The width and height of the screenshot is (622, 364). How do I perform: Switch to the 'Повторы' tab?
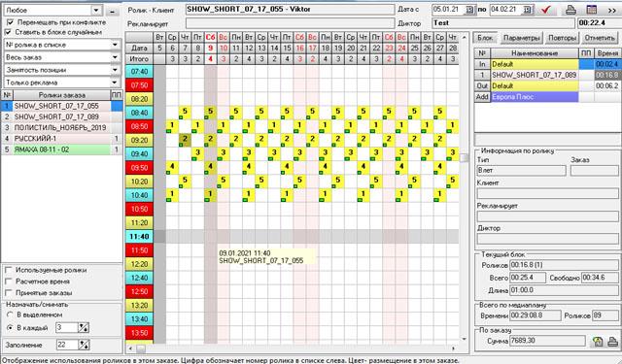(562, 39)
